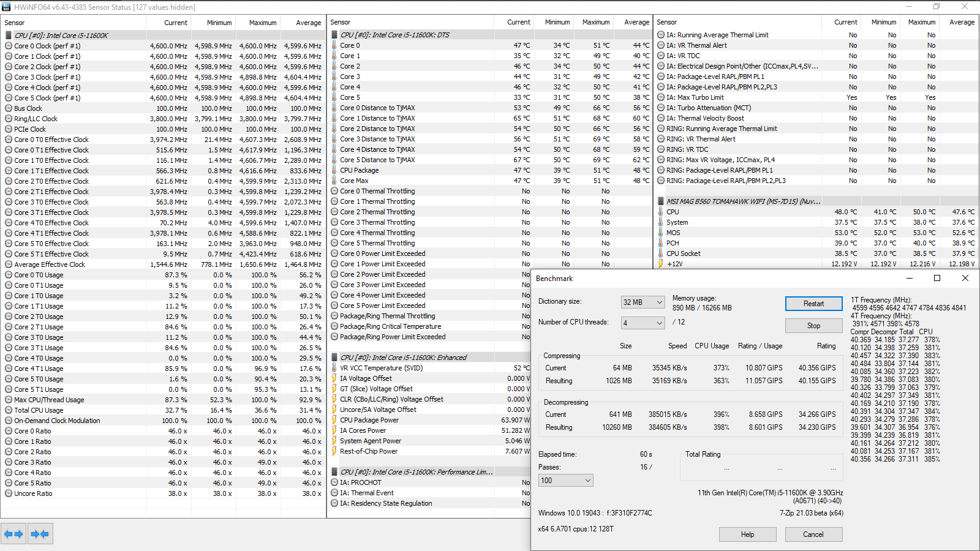The height and width of the screenshot is (551, 980).
Task: Select the Uncore/SA Voltage Offset row
Action: click(x=429, y=410)
